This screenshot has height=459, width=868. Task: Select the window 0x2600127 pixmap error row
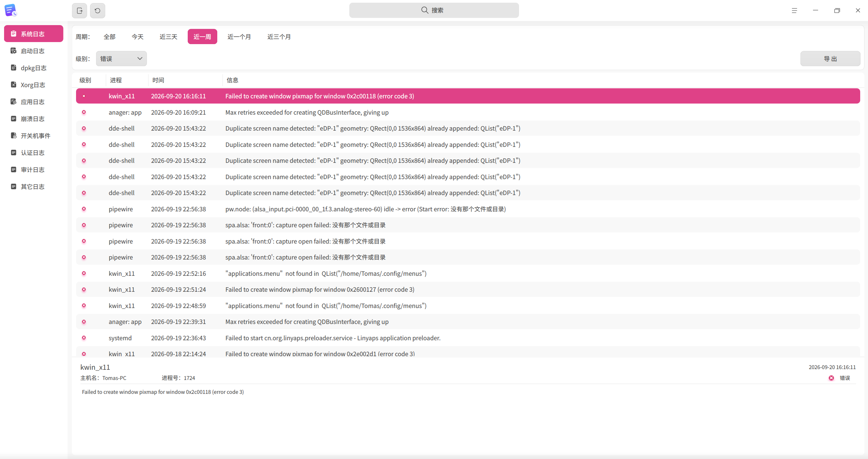(x=468, y=289)
